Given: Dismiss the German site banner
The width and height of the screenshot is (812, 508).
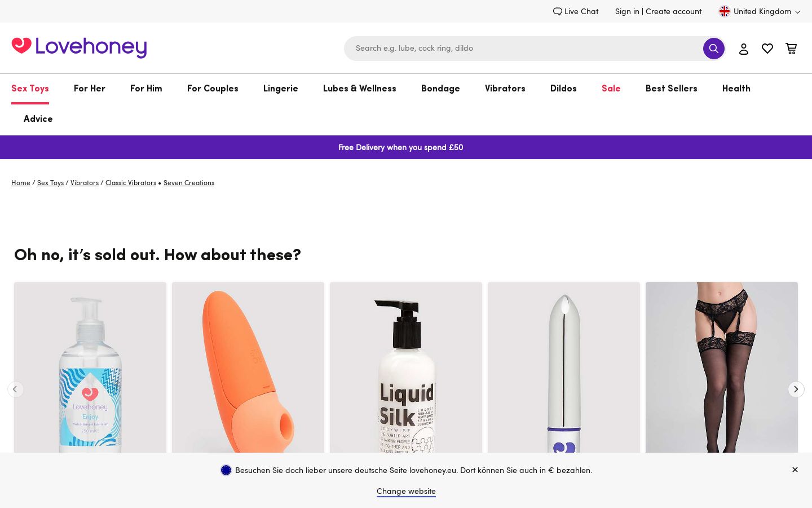Looking at the screenshot, I should (795, 470).
